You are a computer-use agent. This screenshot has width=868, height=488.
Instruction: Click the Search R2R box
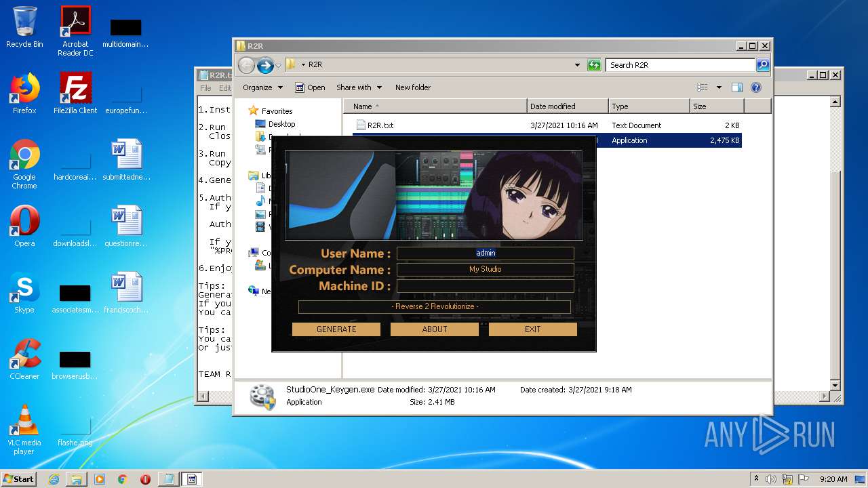click(x=680, y=65)
